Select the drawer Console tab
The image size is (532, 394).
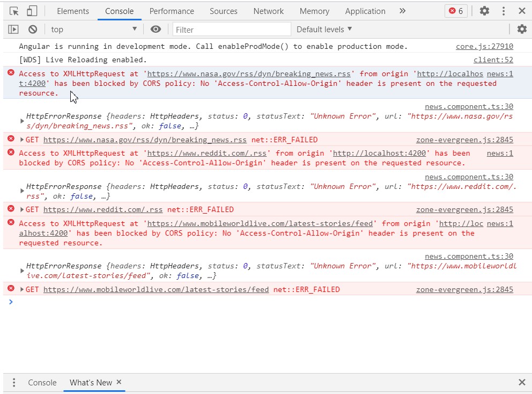42,382
